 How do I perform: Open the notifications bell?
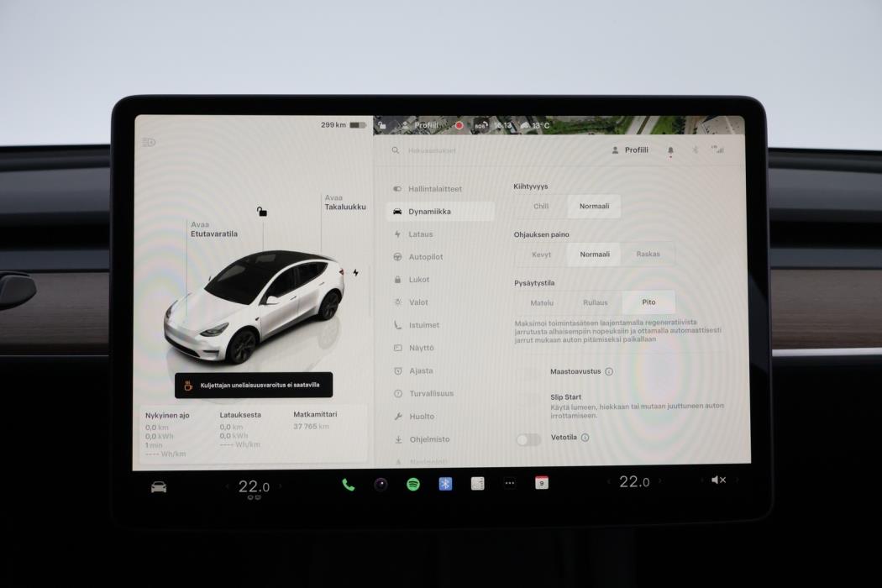[x=669, y=150]
